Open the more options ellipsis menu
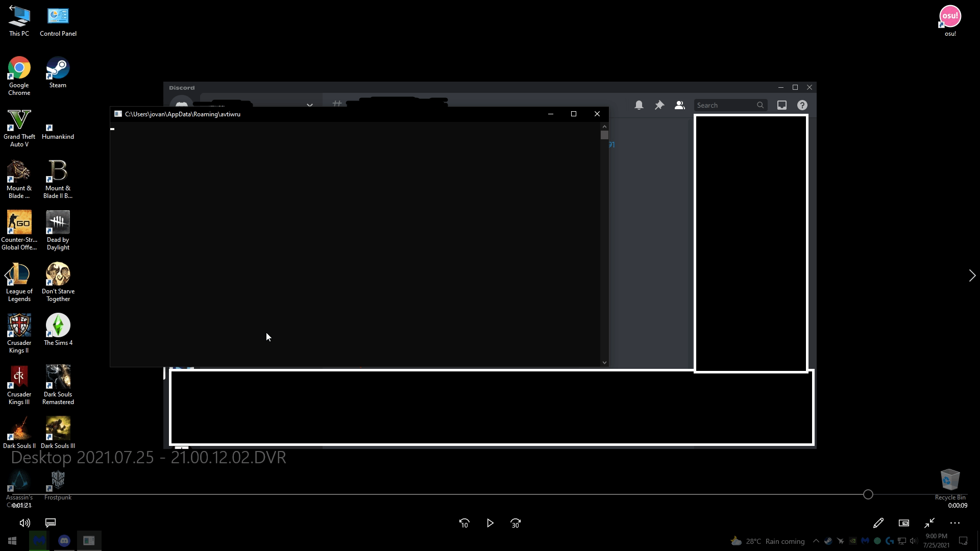The width and height of the screenshot is (980, 551). pos(955,523)
